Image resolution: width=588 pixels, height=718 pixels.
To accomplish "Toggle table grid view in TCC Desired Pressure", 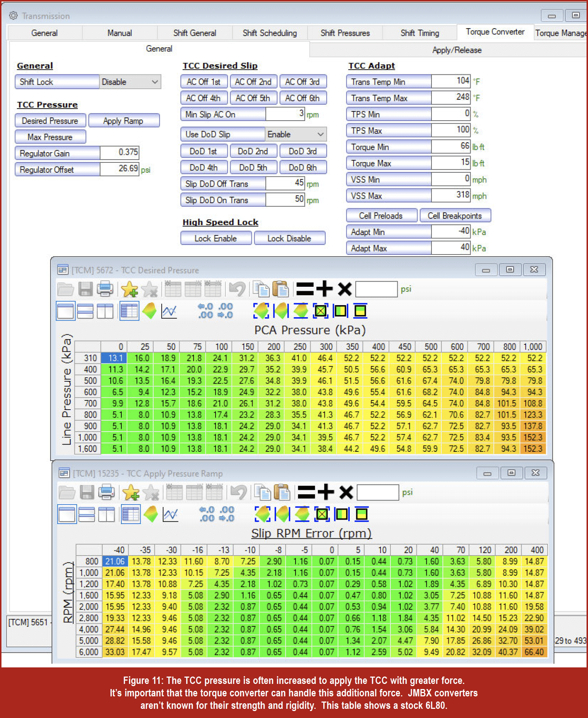I will [129, 311].
